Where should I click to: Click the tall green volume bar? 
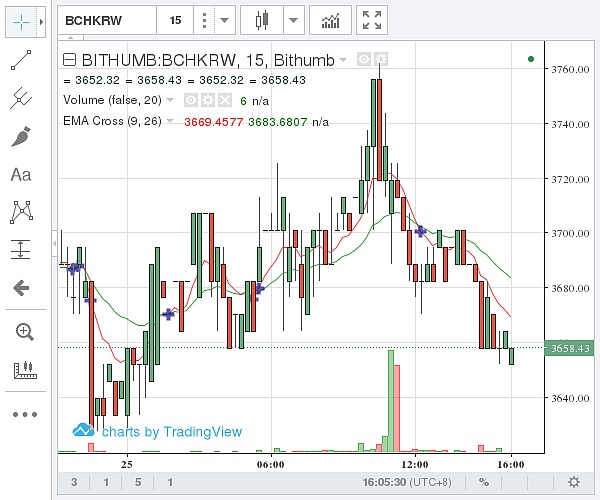(x=391, y=401)
